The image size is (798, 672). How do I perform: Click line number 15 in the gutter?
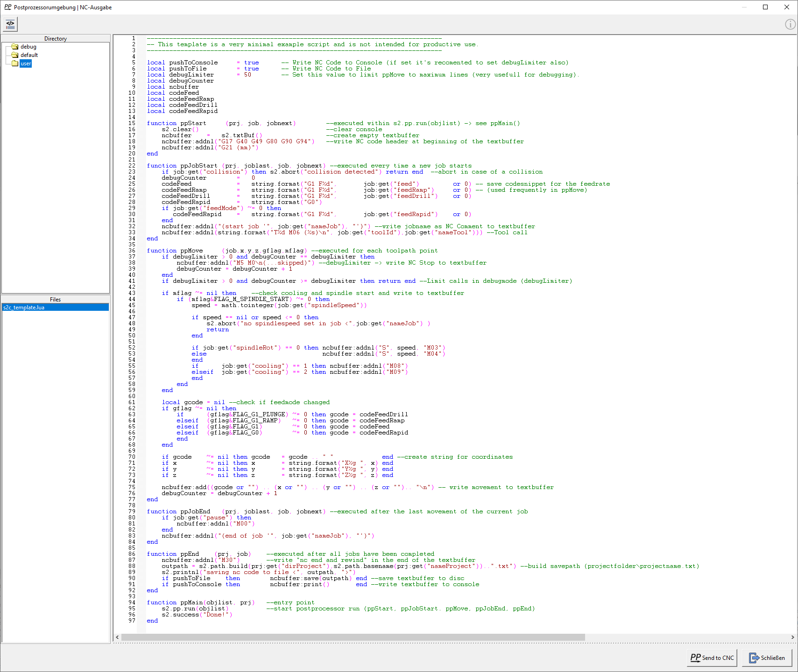click(132, 123)
